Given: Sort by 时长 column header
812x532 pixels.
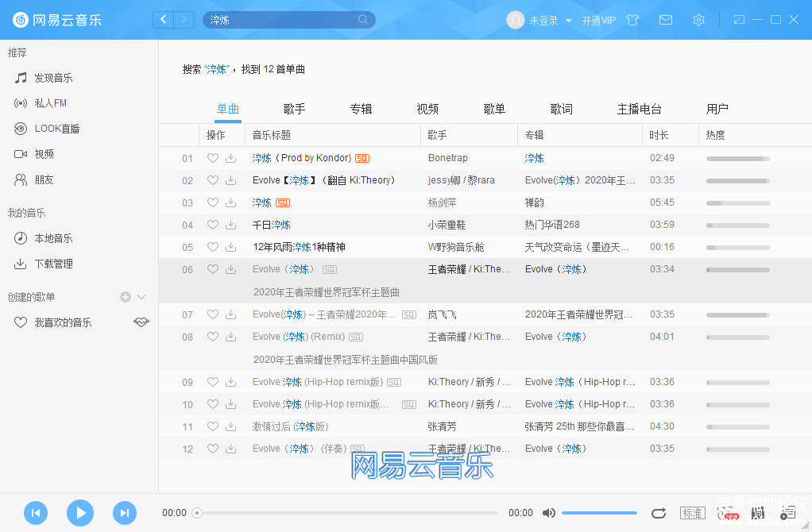Looking at the screenshot, I should click(x=659, y=135).
